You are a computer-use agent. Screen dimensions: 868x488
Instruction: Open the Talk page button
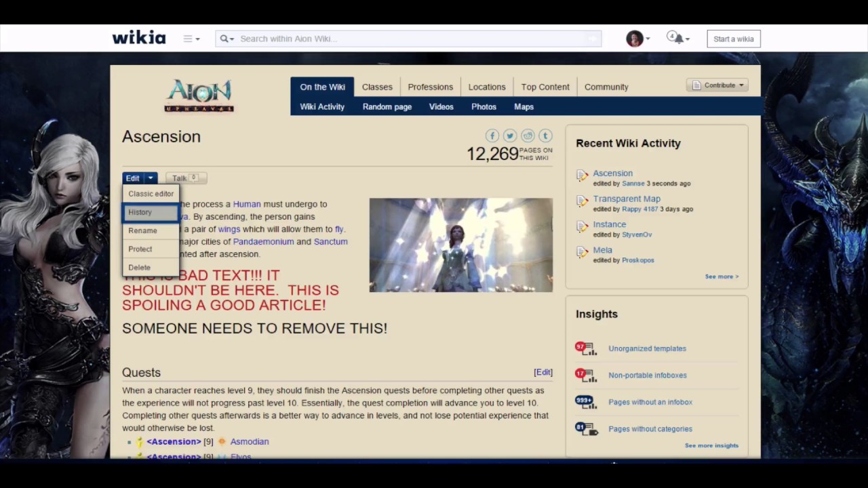pyautogui.click(x=186, y=178)
